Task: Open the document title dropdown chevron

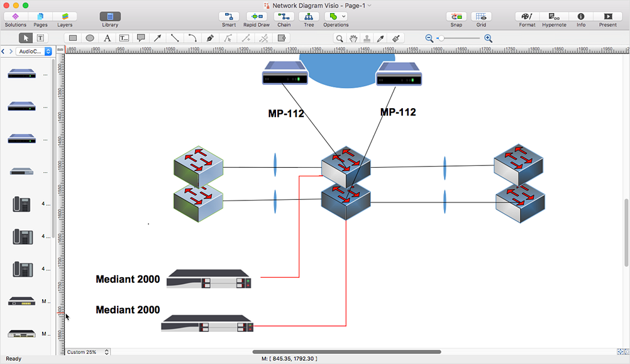Action: click(x=370, y=6)
